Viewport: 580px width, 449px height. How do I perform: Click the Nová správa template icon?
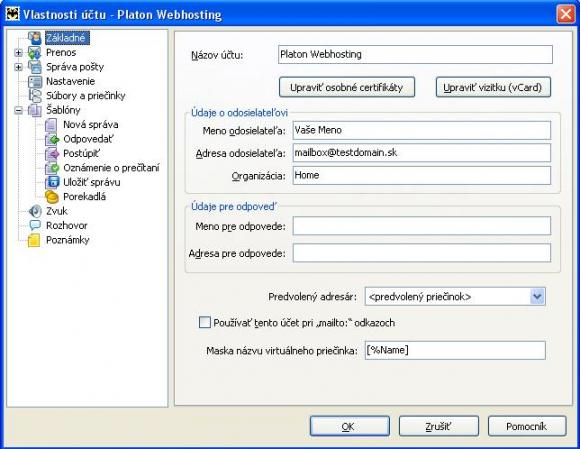[x=51, y=125]
